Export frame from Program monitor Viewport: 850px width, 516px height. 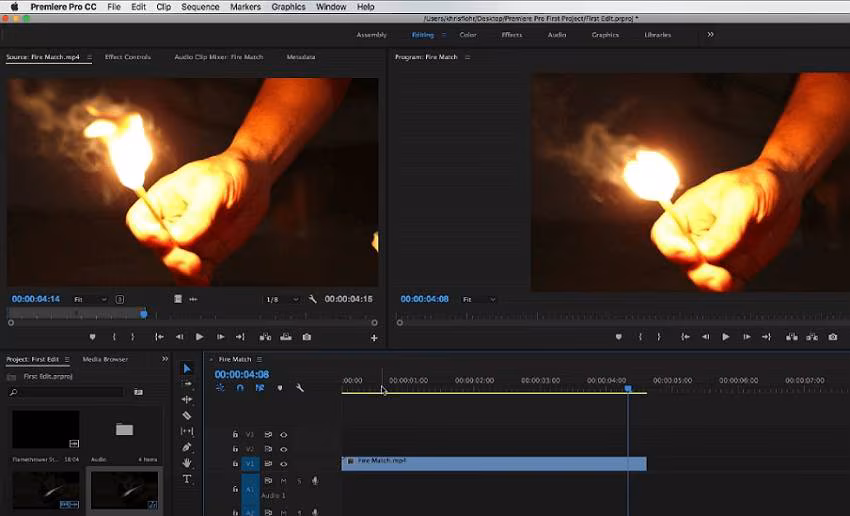(833, 337)
